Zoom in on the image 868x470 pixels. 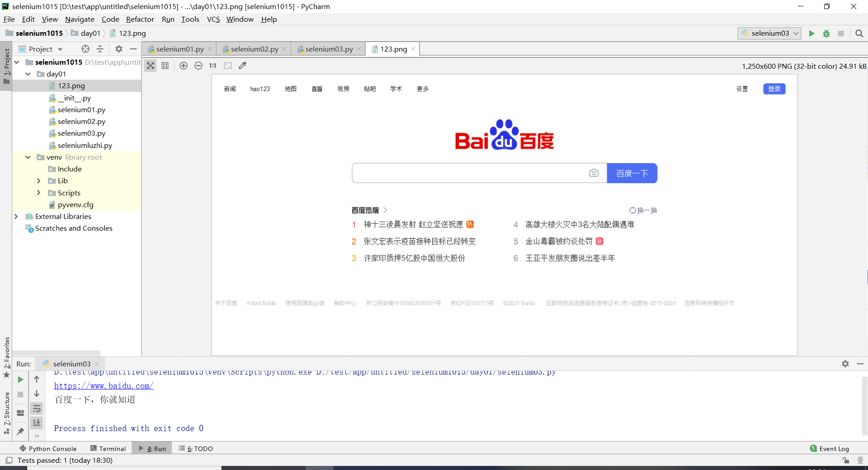[184, 66]
